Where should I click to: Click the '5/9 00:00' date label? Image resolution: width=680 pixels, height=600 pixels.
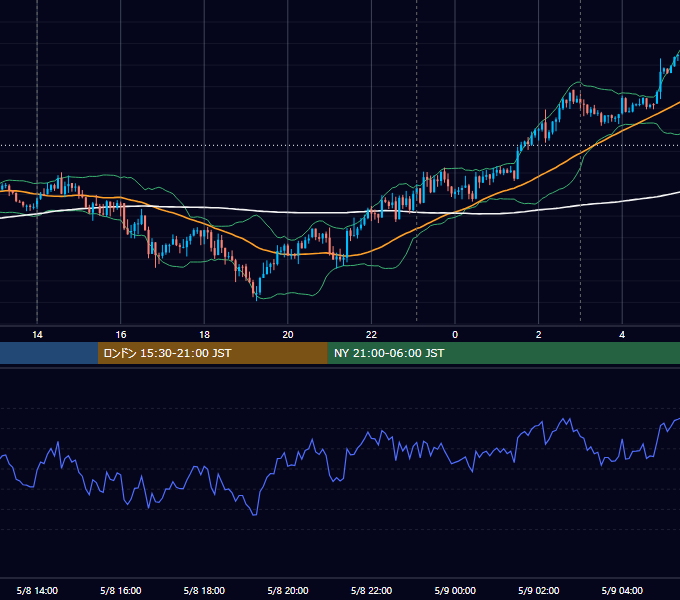pyautogui.click(x=455, y=590)
